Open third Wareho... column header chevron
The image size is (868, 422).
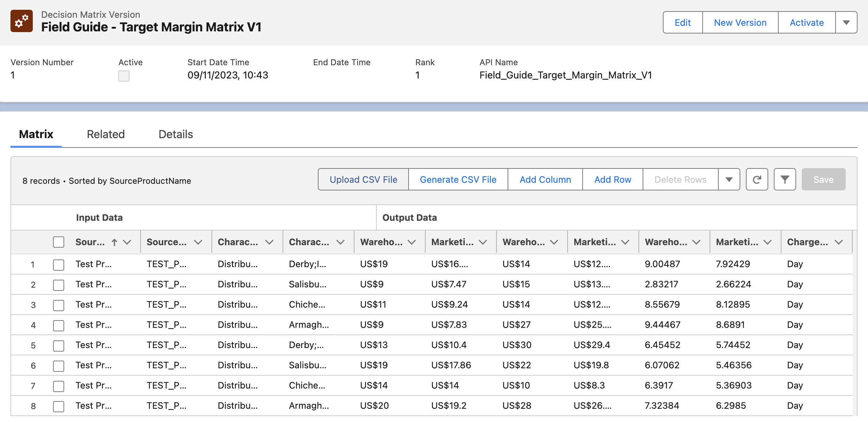pos(696,242)
